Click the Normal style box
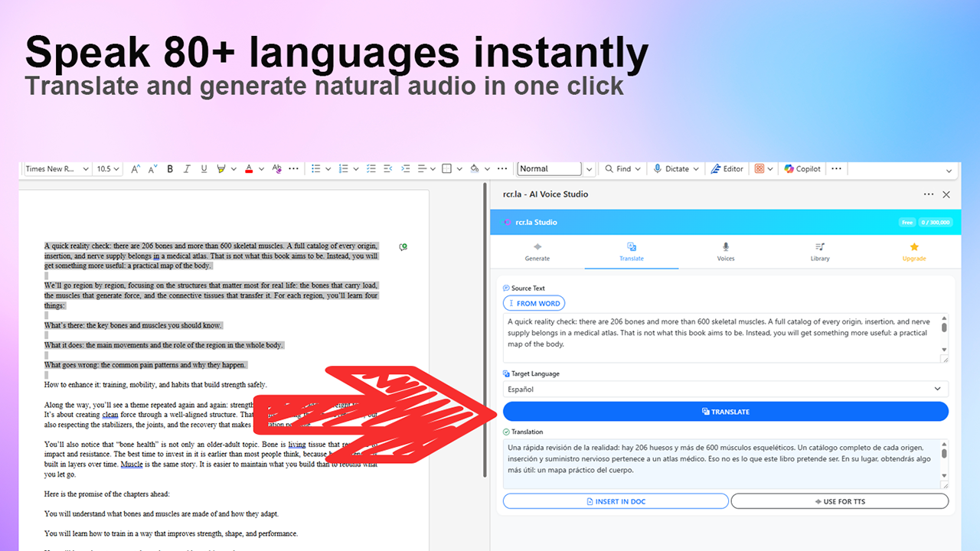 [549, 169]
